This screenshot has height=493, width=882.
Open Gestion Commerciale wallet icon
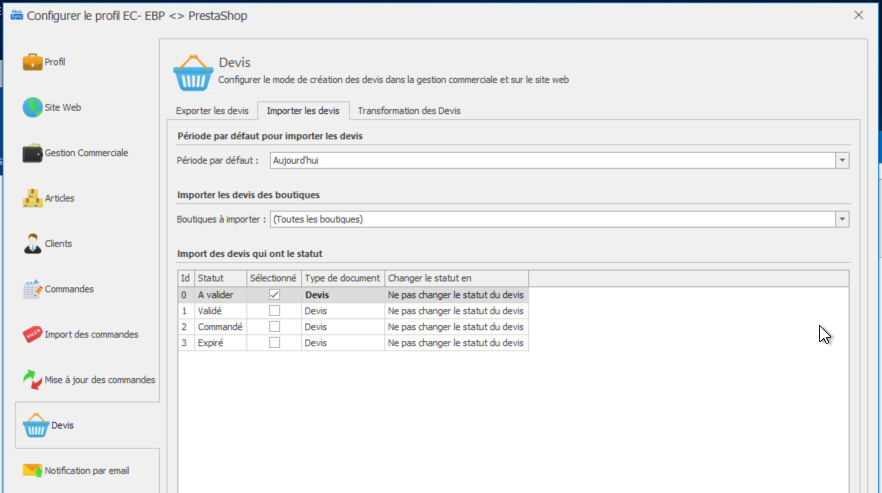pos(32,153)
